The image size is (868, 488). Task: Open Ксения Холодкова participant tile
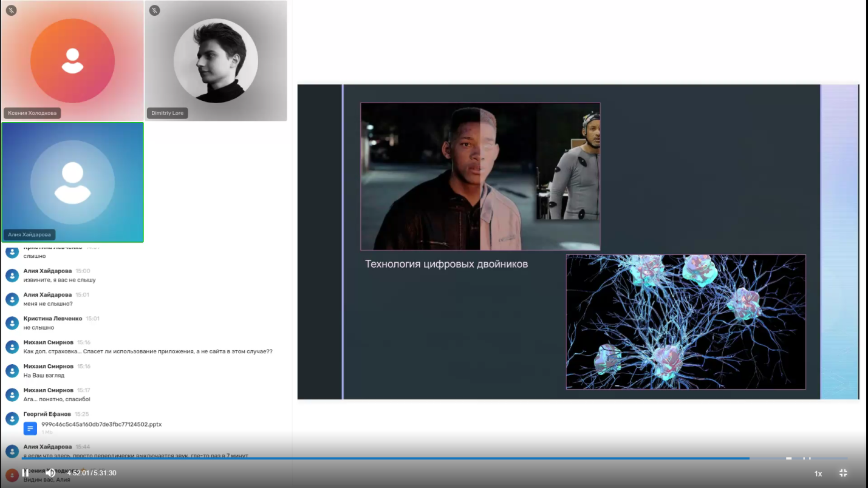[72, 61]
